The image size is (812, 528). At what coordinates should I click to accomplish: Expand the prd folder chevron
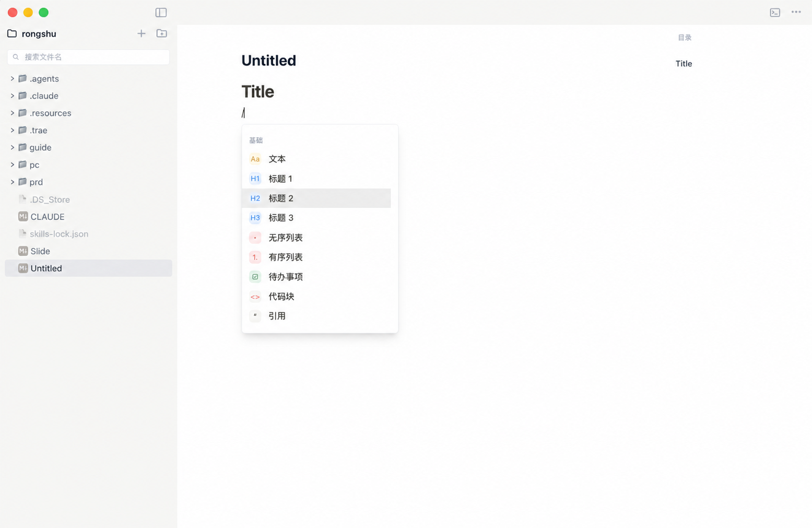click(x=12, y=182)
